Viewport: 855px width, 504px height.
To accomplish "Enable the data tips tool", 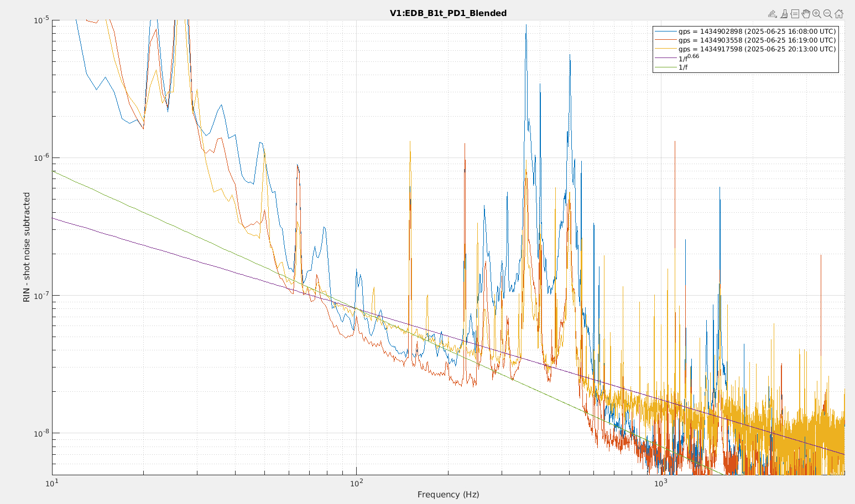I will [795, 14].
